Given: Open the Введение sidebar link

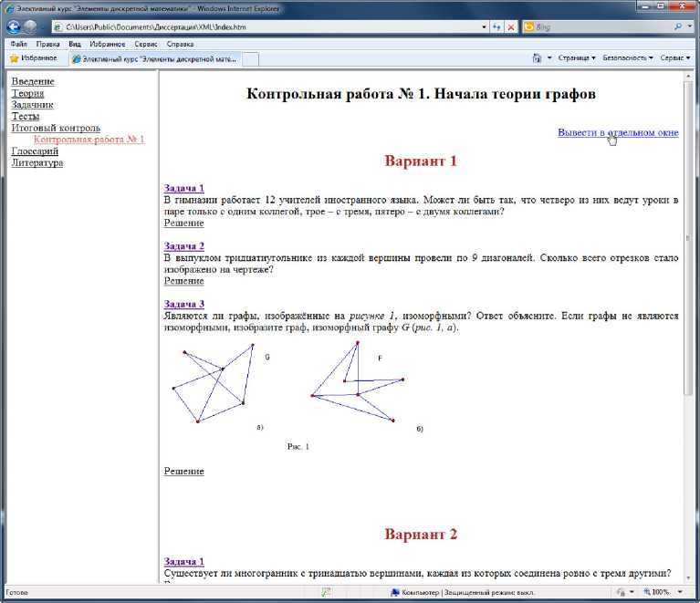Looking at the screenshot, I should pos(33,82).
